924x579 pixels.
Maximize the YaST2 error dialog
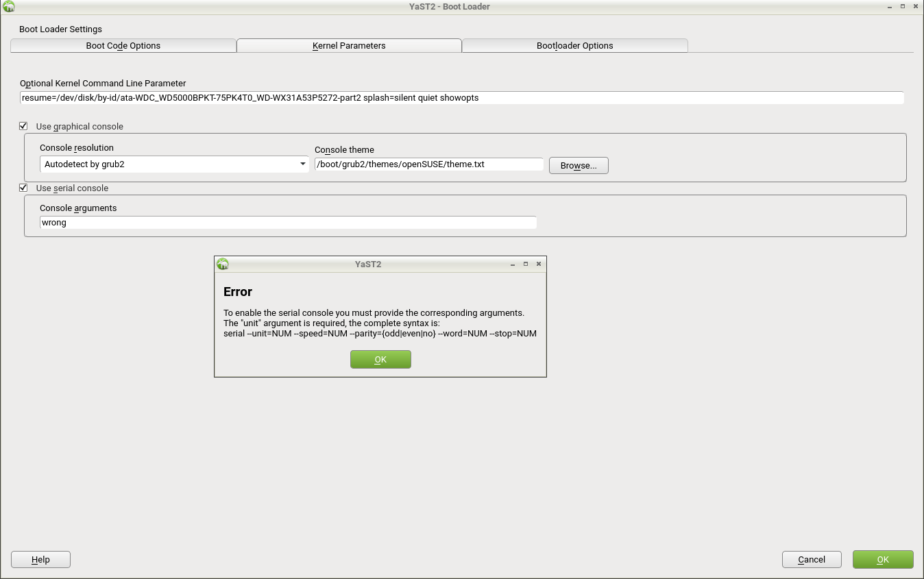point(526,264)
